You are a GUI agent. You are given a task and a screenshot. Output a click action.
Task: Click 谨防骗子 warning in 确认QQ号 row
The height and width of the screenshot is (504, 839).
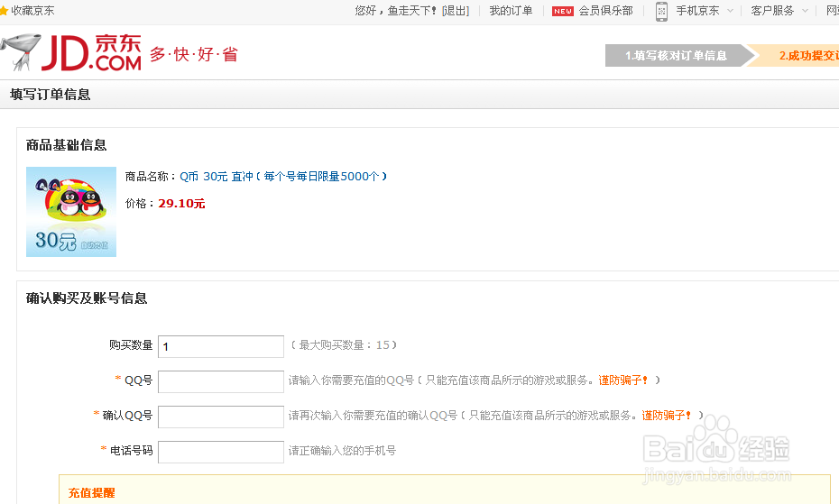[x=666, y=415]
